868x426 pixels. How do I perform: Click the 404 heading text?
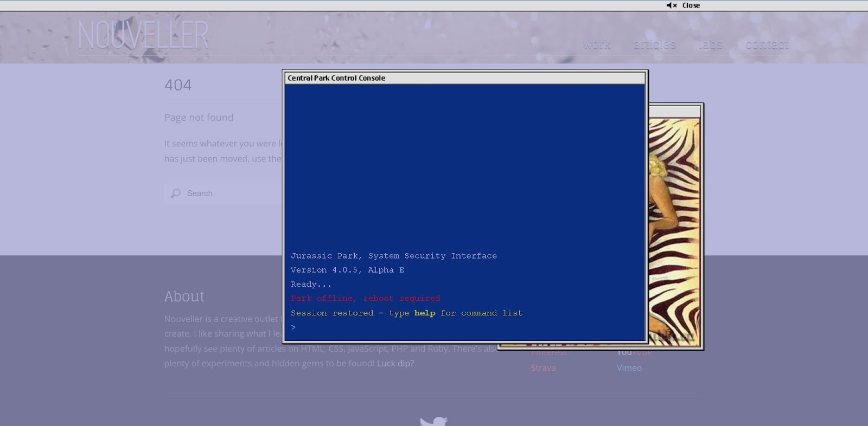click(178, 85)
